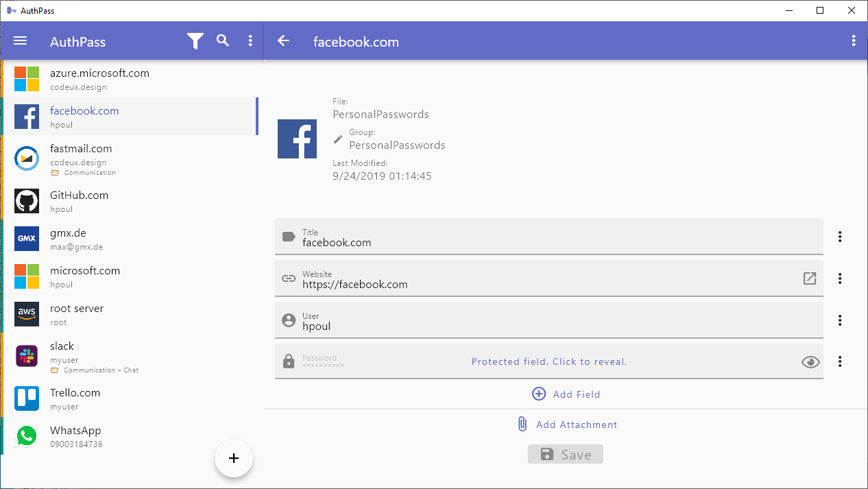Edit group with the pencil icon

[x=337, y=139]
